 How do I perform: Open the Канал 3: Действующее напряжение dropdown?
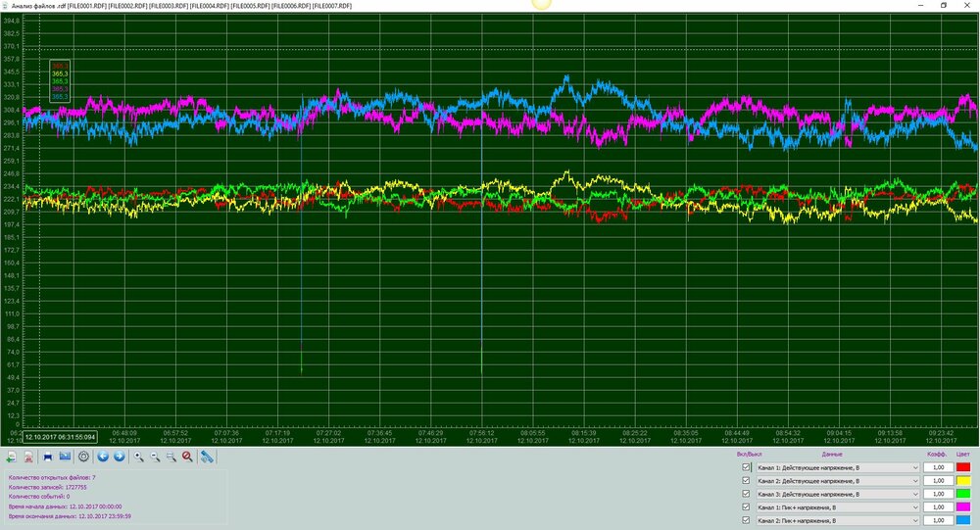[838, 494]
